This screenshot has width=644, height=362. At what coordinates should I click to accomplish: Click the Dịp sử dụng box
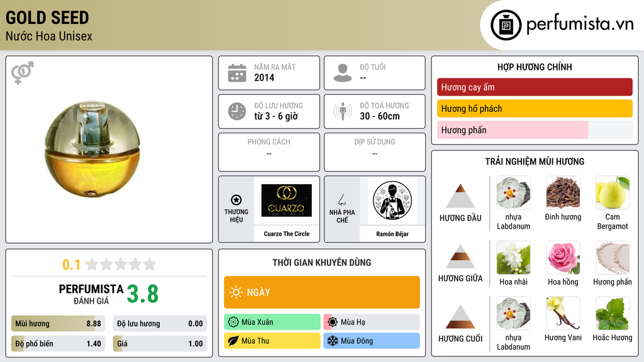click(375, 152)
